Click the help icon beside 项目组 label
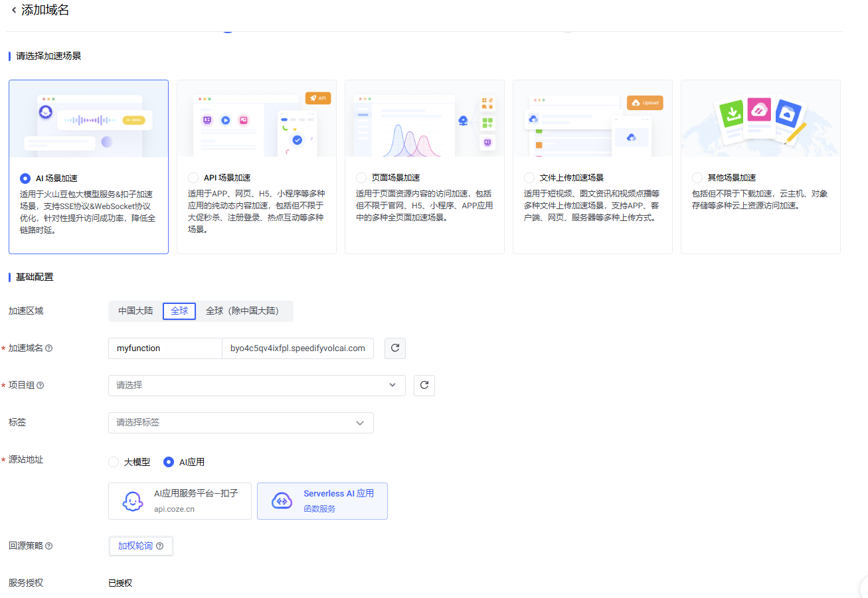This screenshot has height=598, width=868. tap(41, 386)
